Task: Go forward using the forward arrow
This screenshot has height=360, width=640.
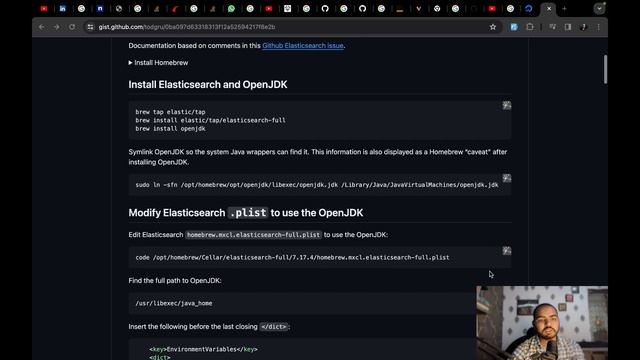Action: [x=56, y=27]
